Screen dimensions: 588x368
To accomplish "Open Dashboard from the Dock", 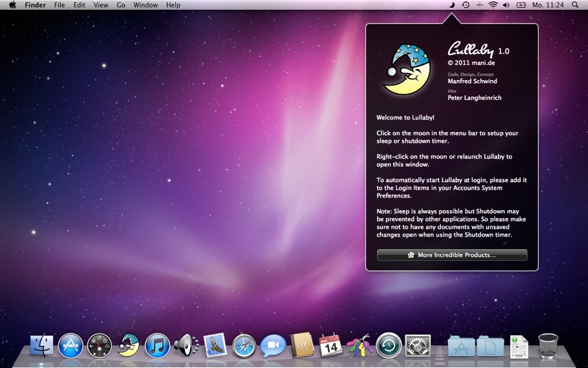I will click(100, 346).
